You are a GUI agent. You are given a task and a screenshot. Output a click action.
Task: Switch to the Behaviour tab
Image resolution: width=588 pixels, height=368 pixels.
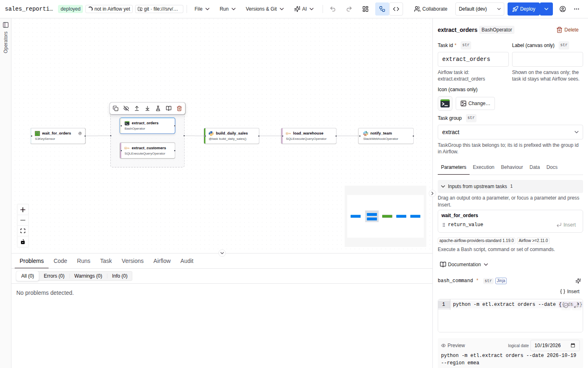click(x=512, y=167)
